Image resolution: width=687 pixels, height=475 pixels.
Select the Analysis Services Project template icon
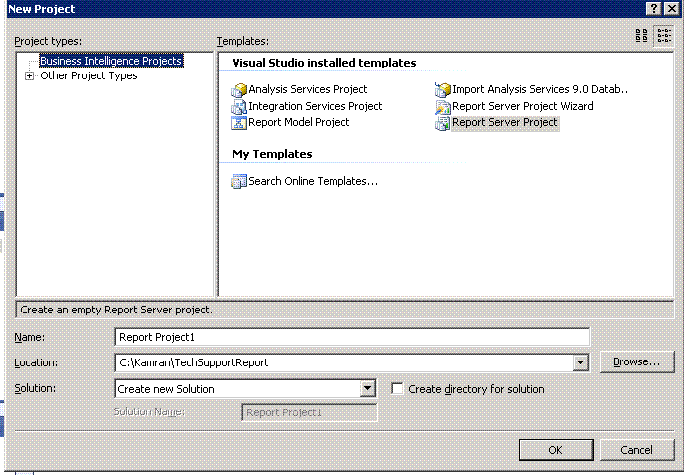click(x=239, y=90)
